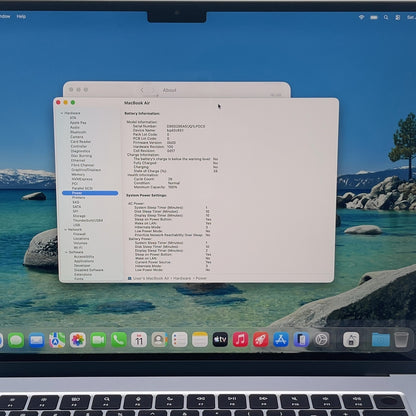
Task: Open the Photos app icon
Action: pos(78,340)
